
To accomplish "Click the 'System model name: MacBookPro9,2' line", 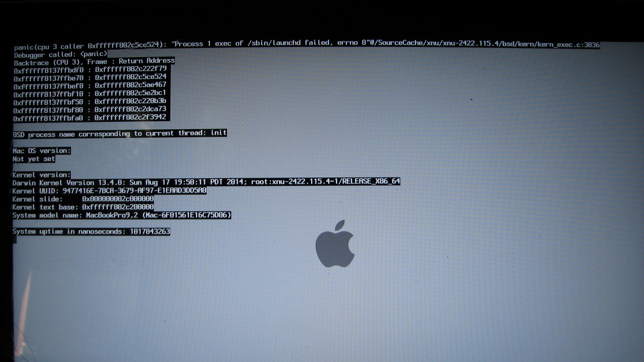I will (x=122, y=215).
